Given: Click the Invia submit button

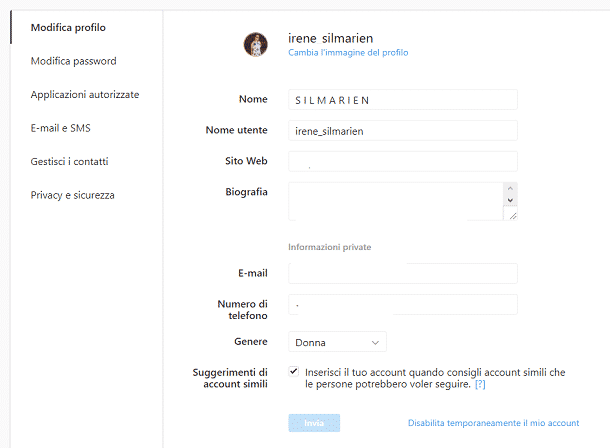Looking at the screenshot, I should [x=314, y=423].
